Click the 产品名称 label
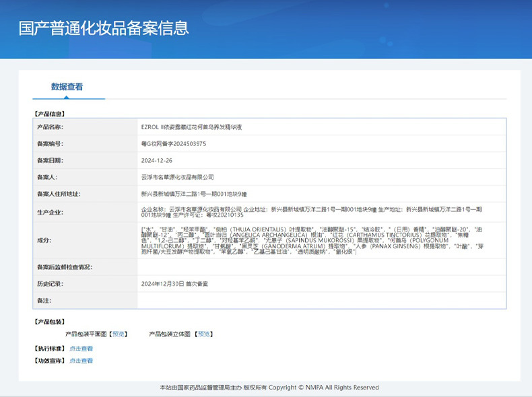 (51, 127)
